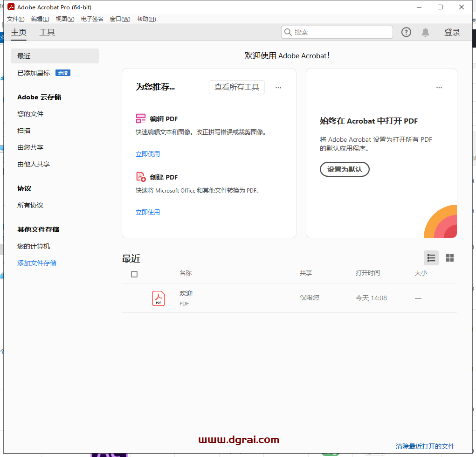The width and height of the screenshot is (476, 457).
Task: Click 清除最近打开的文件 link
Action: 425,446
